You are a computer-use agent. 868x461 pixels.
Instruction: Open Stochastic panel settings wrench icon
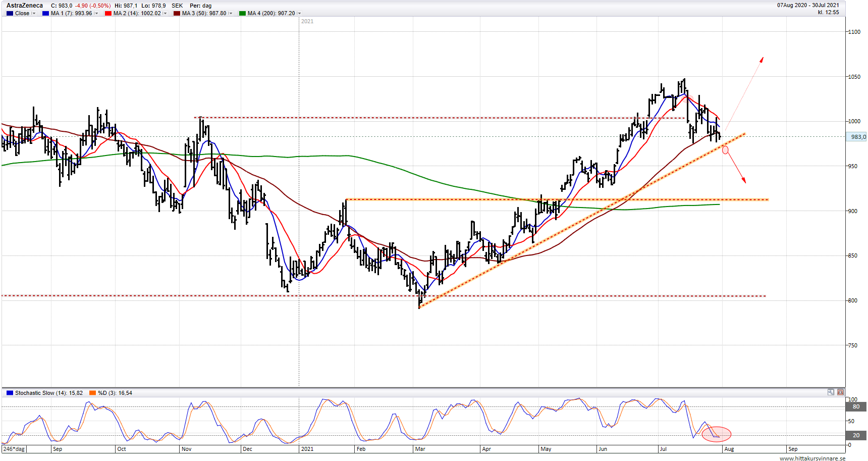[x=831, y=392]
